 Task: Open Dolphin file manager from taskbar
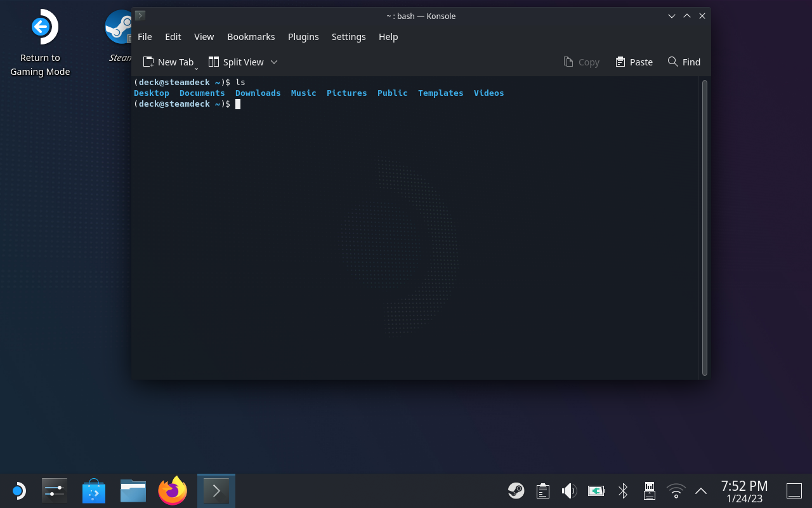(133, 491)
